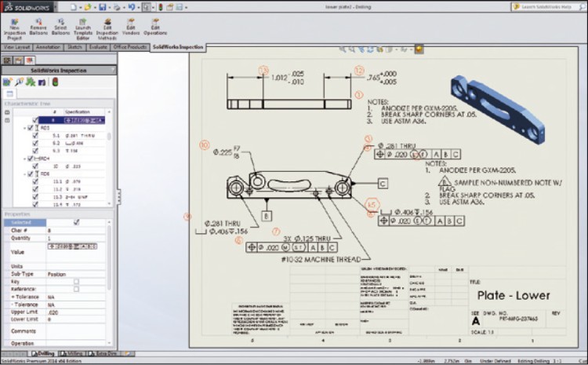Click the Save icon in the title toolbar
The height and width of the screenshot is (365, 588).
(104, 6)
